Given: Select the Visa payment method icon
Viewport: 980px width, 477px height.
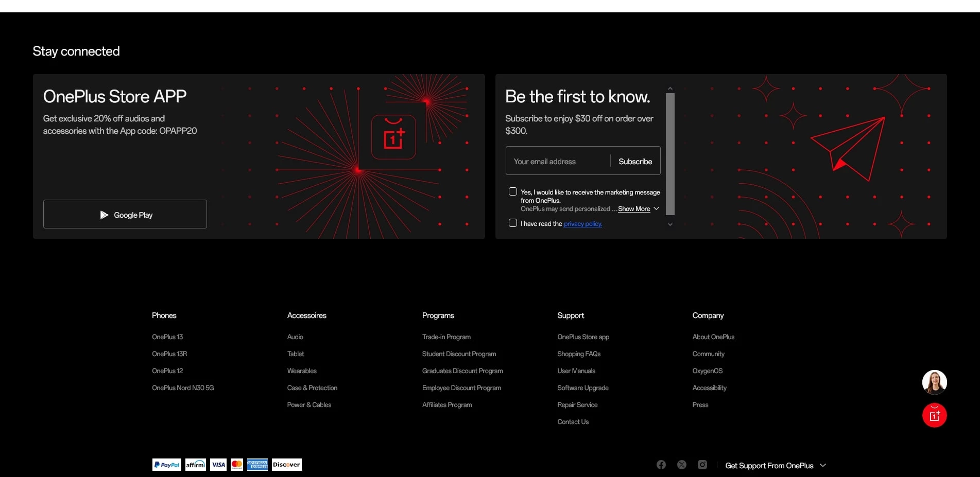Looking at the screenshot, I should [x=218, y=464].
